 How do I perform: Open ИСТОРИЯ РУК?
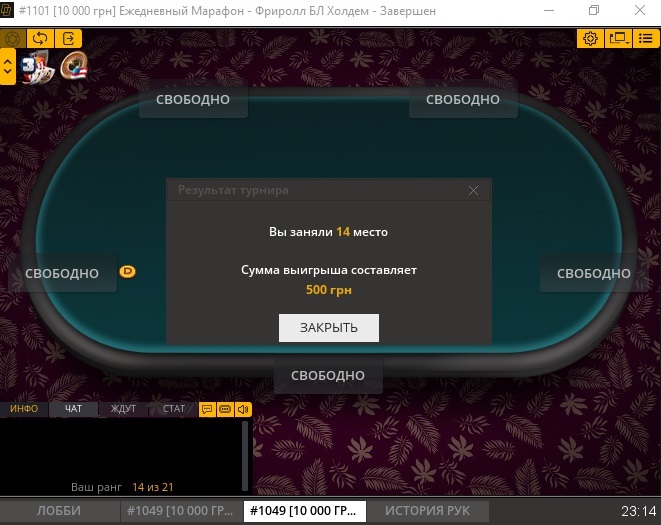pos(427,511)
